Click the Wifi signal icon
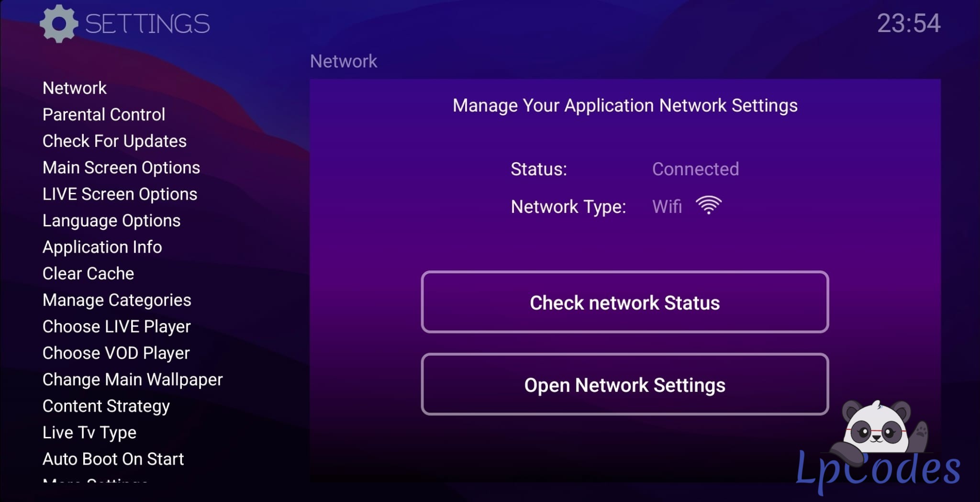980x502 pixels. [x=709, y=205]
